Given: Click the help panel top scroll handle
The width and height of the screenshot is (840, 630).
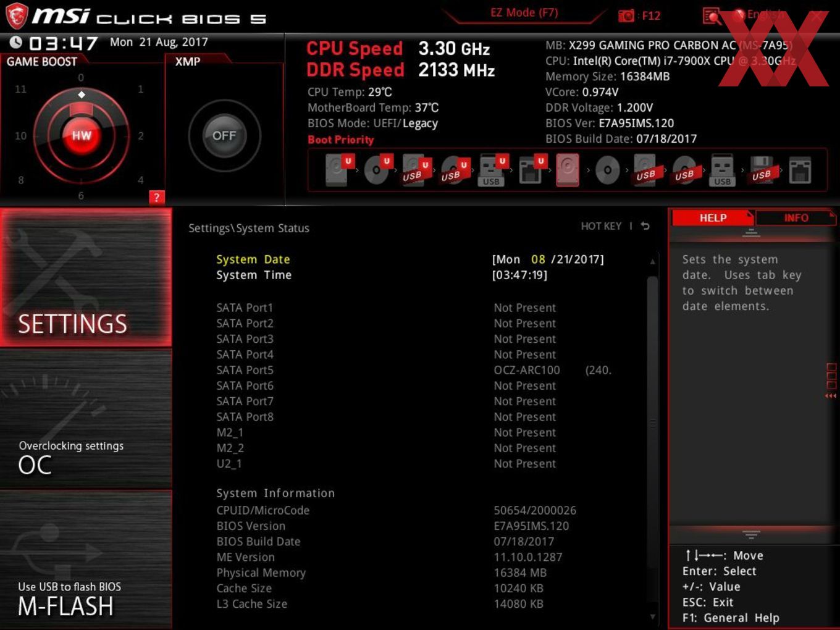Looking at the screenshot, I should [x=751, y=233].
